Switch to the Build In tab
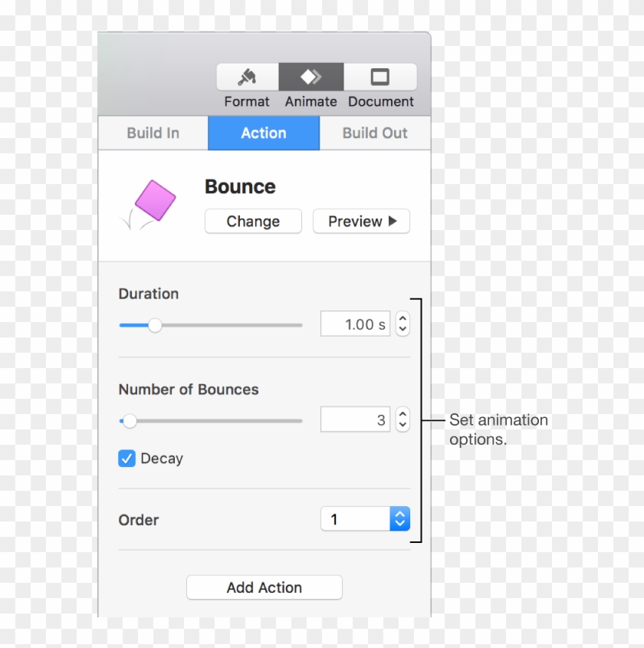Viewport: 644px width, 648px height. click(153, 133)
